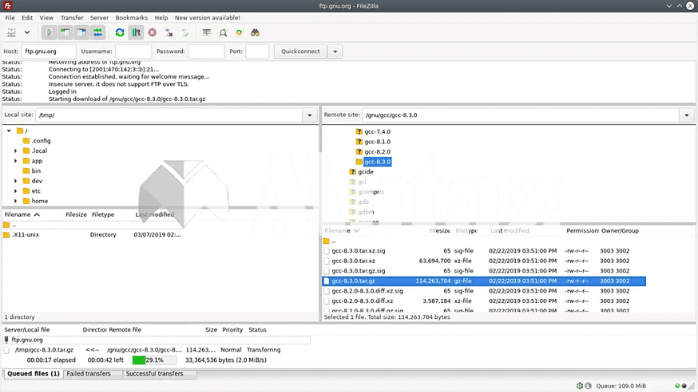
Task: Open the File menu
Action: tap(10, 18)
